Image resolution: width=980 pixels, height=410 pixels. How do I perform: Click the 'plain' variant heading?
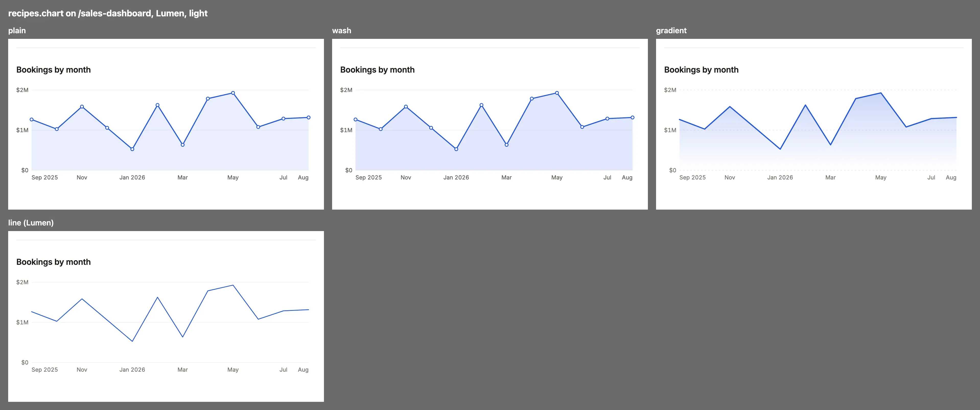(17, 30)
